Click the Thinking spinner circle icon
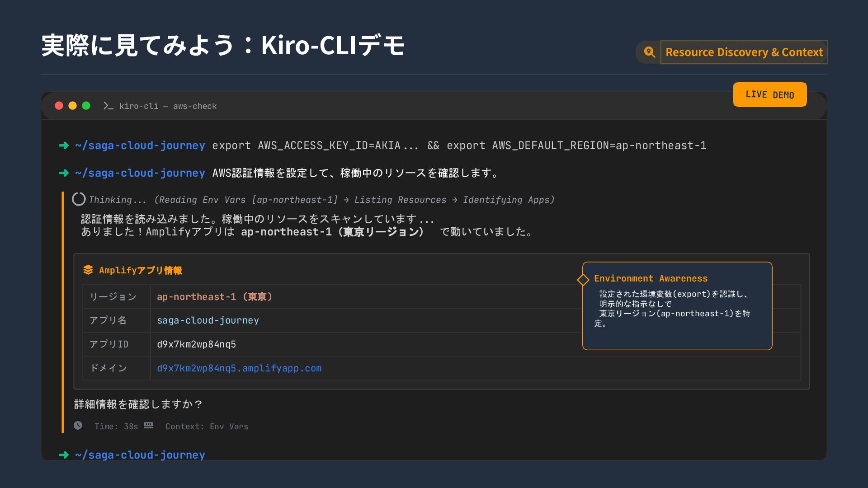868x488 pixels. pos(79,199)
